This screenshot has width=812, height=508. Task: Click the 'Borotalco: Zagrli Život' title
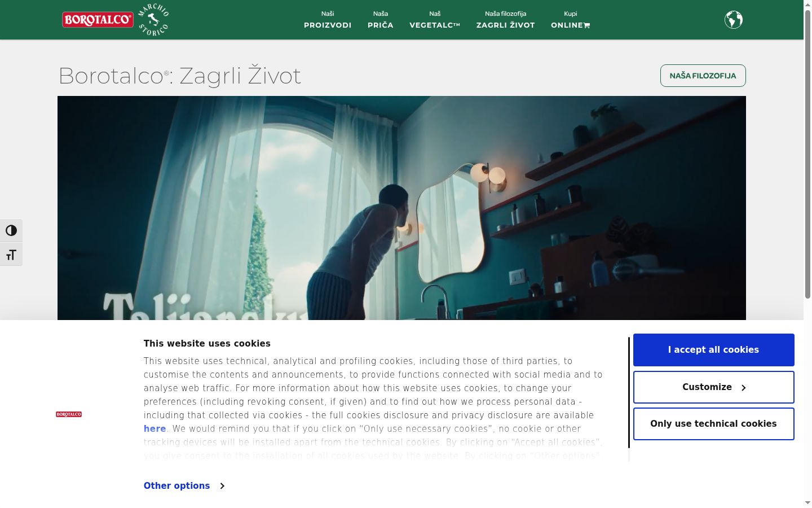[x=179, y=76]
